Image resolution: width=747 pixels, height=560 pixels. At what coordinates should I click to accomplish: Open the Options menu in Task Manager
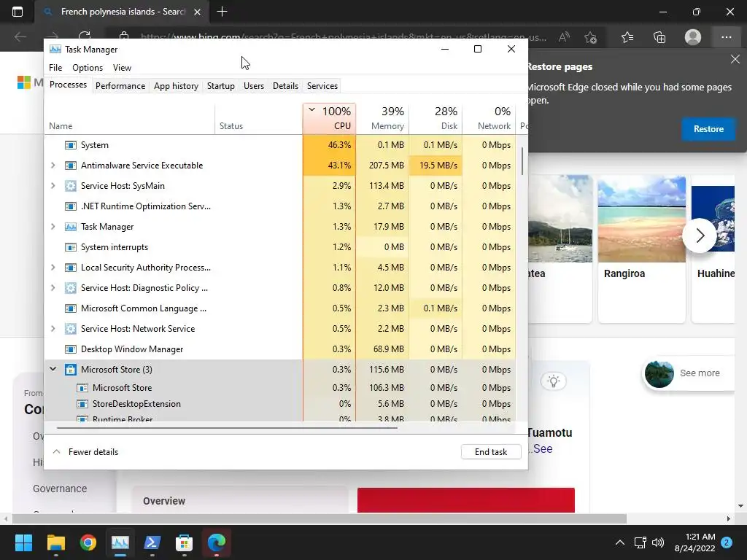[x=88, y=68]
